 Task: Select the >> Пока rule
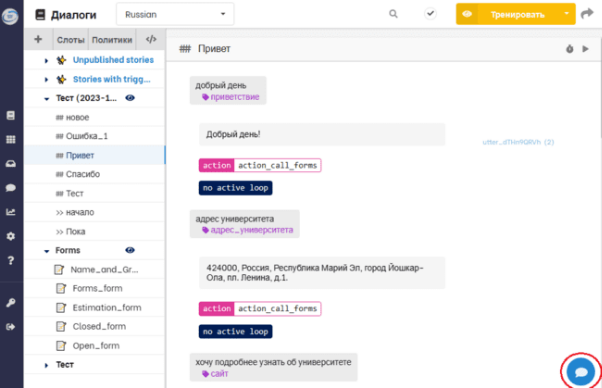coord(95,231)
